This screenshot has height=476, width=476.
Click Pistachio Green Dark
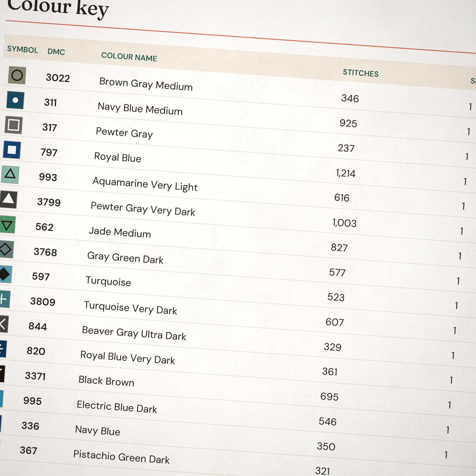point(121,457)
